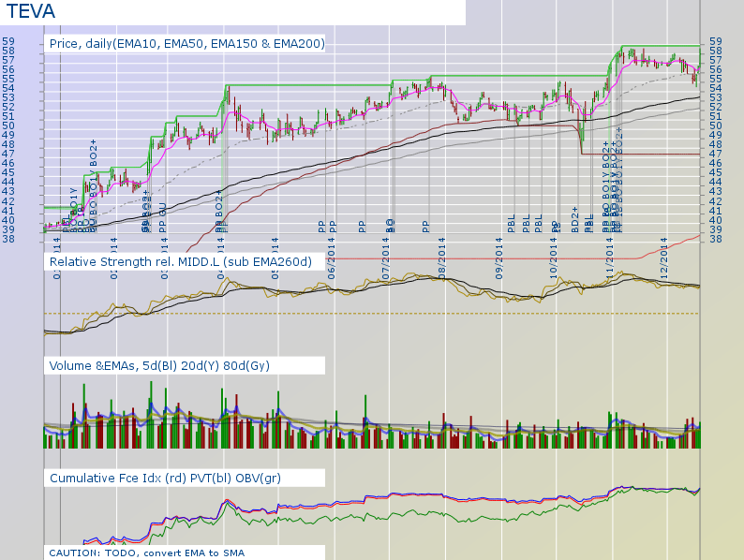The width and height of the screenshot is (744, 560).
Task: Click price 38 on the left axis
Action: pos(8,239)
